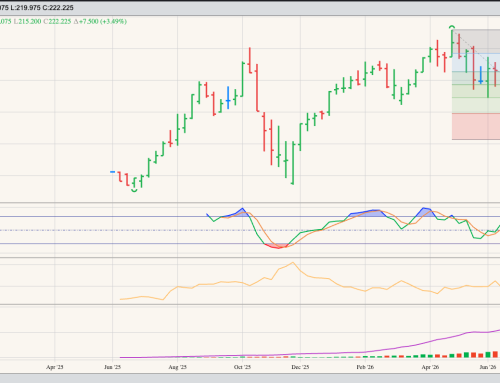The width and height of the screenshot is (500, 383).
Task: Click the light blue Fibonacci retracement zone
Action: (476, 62)
